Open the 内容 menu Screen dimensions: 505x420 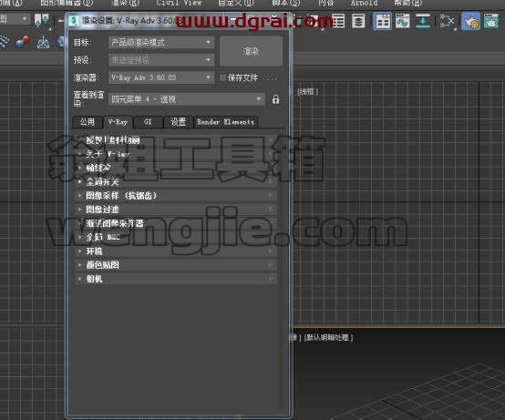click(326, 3)
